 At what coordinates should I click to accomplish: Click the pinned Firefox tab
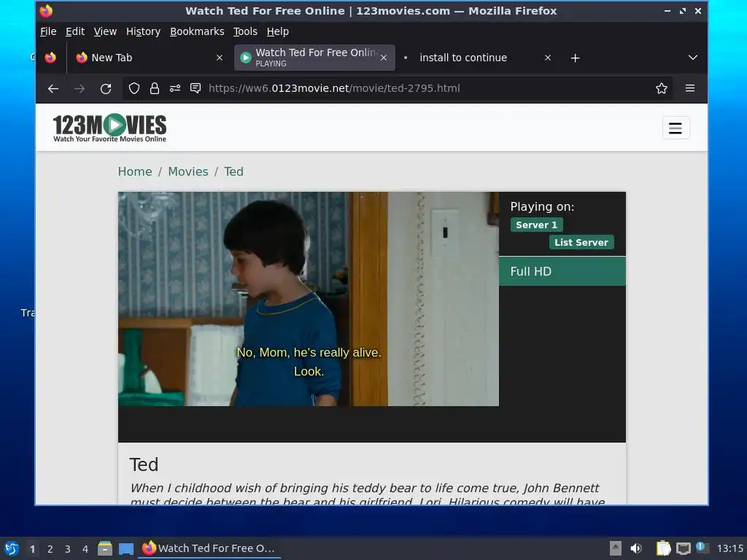[50, 58]
